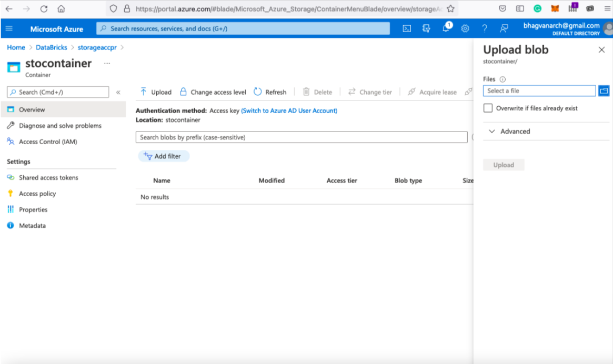Enable Overwrite if files already exist
Image resolution: width=613 pixels, height=364 pixels.
click(x=488, y=108)
